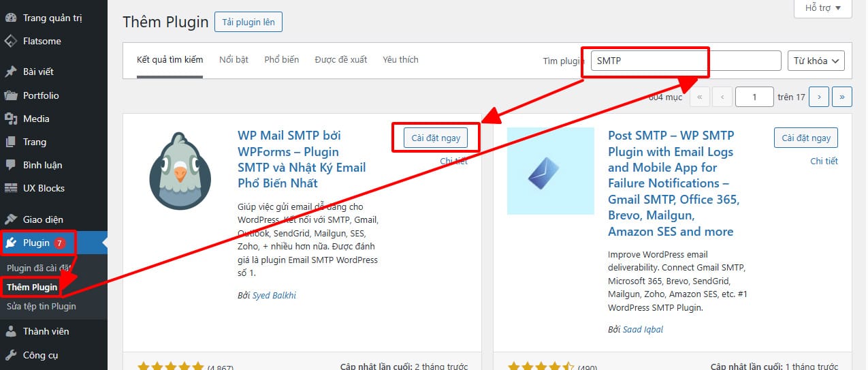Click the Thành viên user icon

coord(11,331)
